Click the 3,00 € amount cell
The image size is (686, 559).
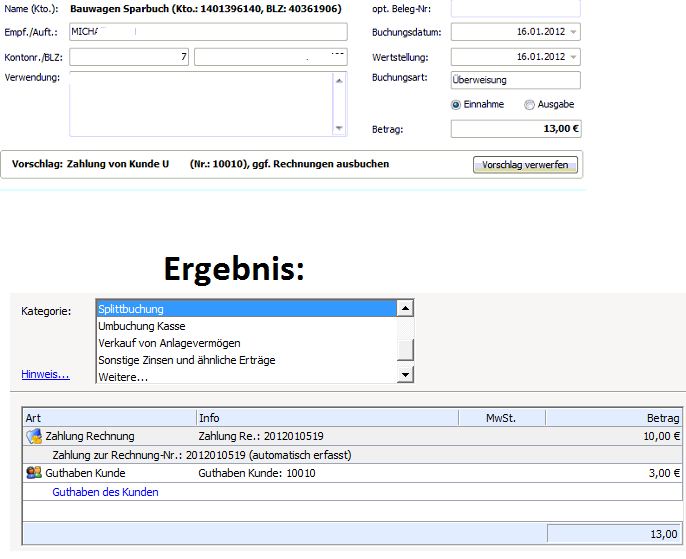coord(664,473)
